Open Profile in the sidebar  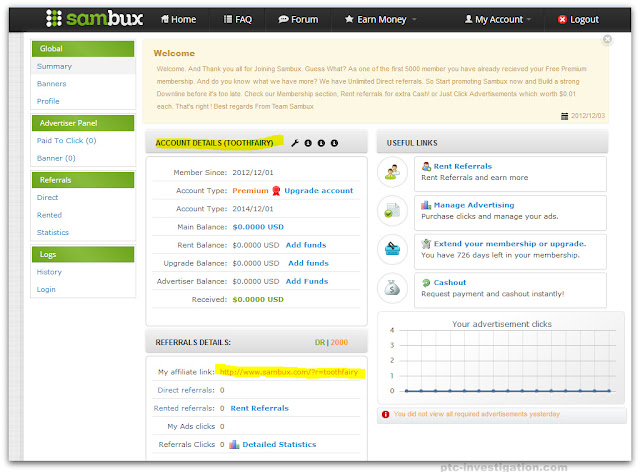click(48, 101)
